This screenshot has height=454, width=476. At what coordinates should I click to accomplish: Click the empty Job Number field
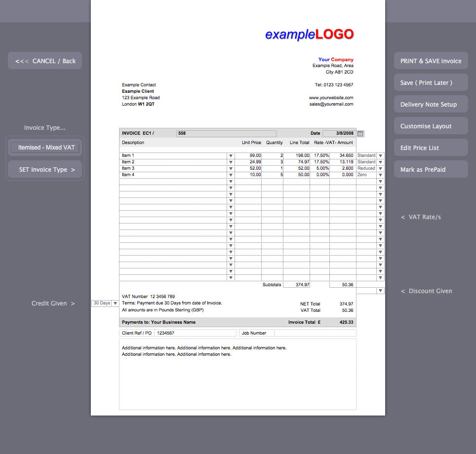point(315,333)
